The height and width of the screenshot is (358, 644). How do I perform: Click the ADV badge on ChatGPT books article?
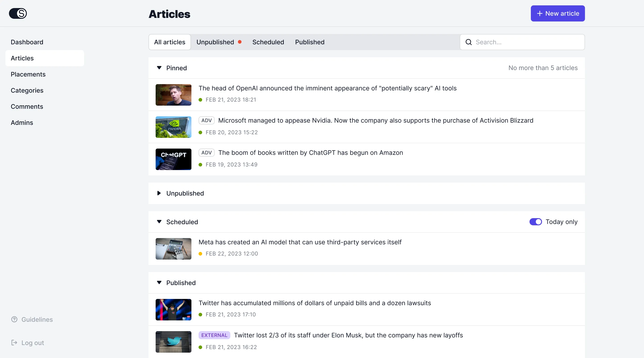pyautogui.click(x=206, y=153)
